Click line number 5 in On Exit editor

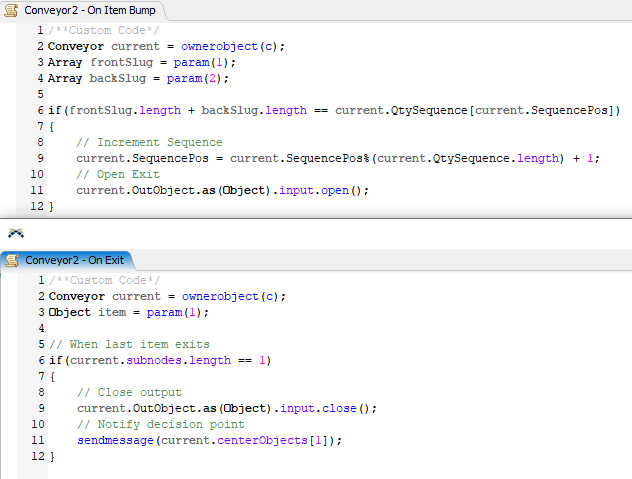(41, 344)
